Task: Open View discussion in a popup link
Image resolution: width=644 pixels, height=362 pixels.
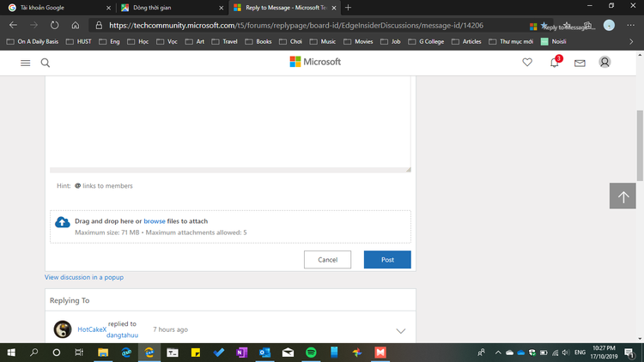Action: [x=84, y=277]
